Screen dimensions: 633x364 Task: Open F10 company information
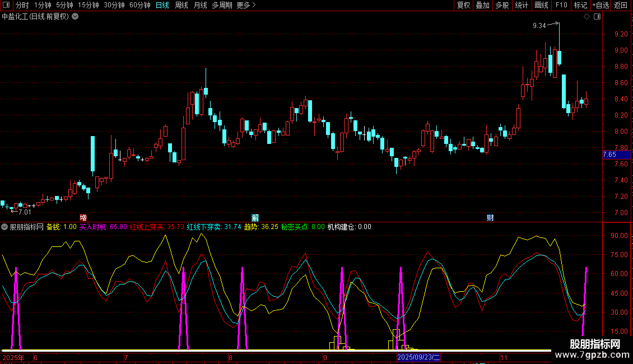click(x=561, y=6)
